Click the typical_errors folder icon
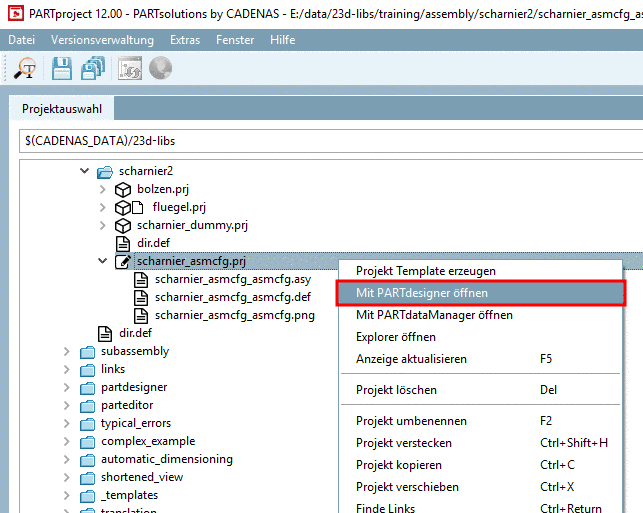 tap(87, 424)
